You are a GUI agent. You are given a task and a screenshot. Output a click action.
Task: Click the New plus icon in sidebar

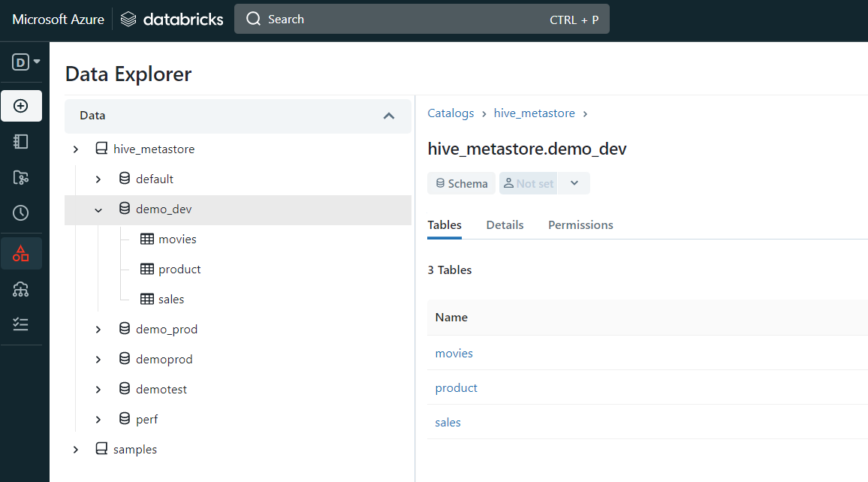click(21, 106)
